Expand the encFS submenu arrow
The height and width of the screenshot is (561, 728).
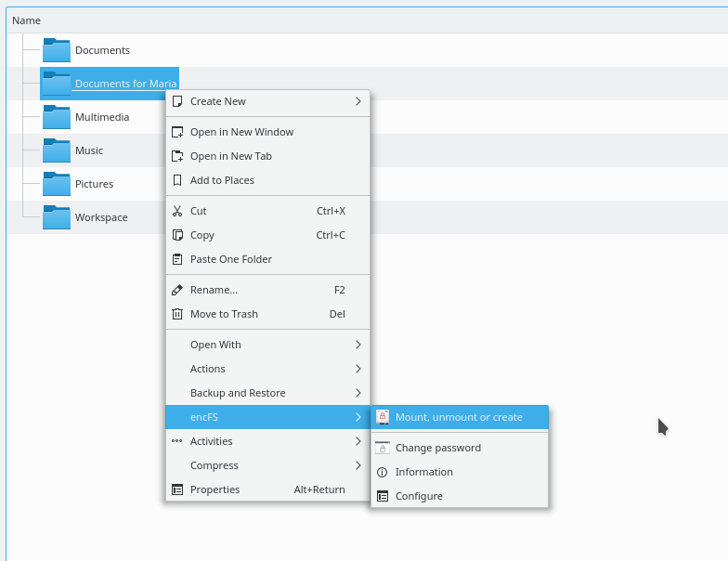tap(358, 417)
